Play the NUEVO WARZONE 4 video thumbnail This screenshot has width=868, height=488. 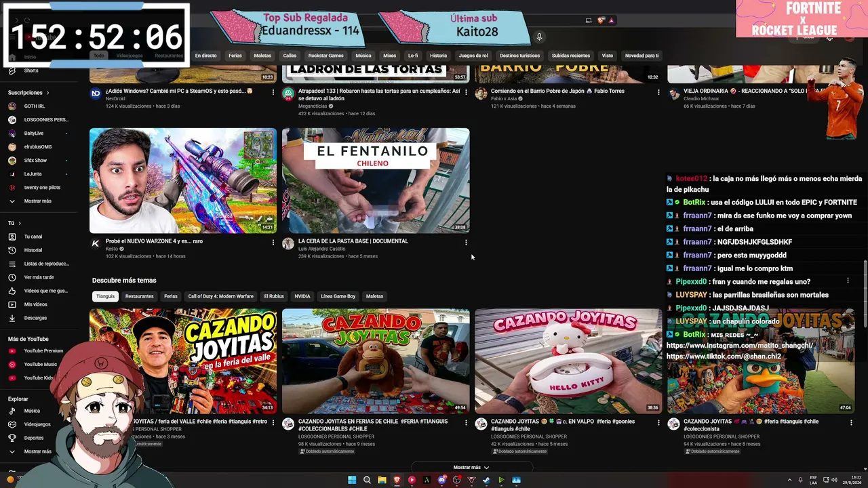tap(183, 181)
